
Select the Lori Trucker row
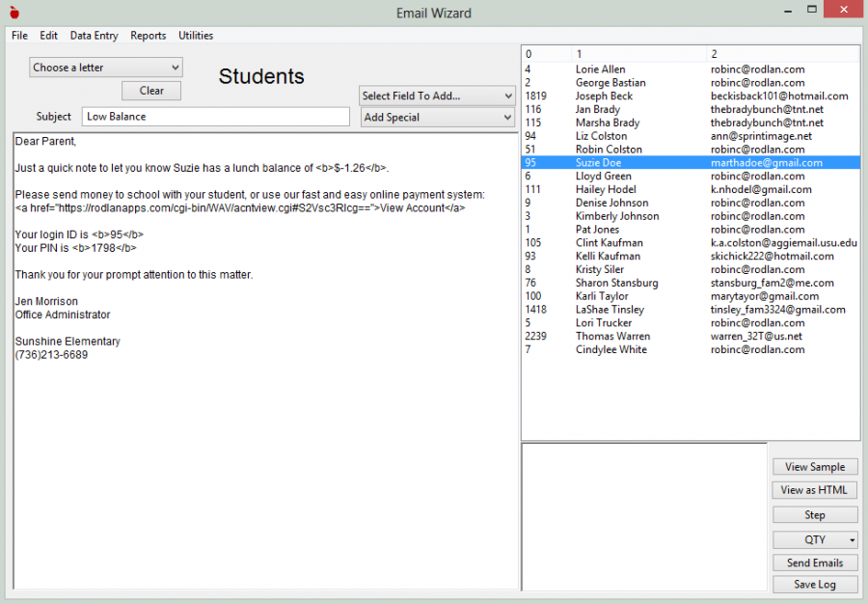[x=691, y=323]
